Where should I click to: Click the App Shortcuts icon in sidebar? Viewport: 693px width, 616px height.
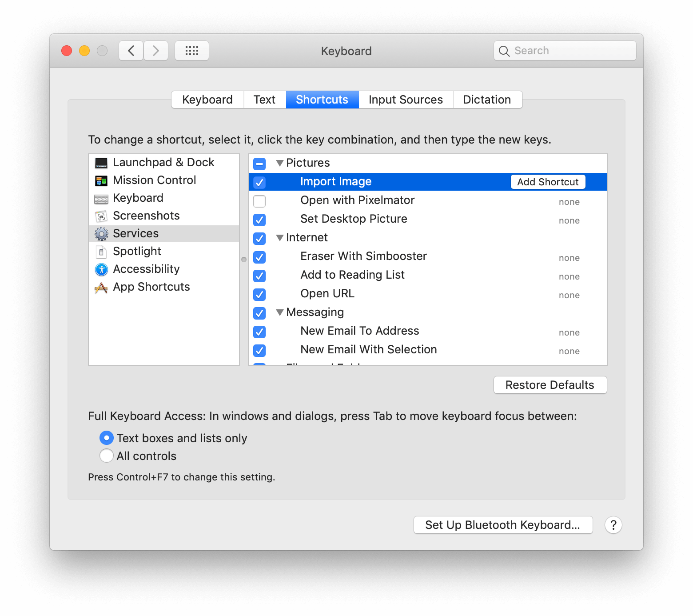(101, 288)
